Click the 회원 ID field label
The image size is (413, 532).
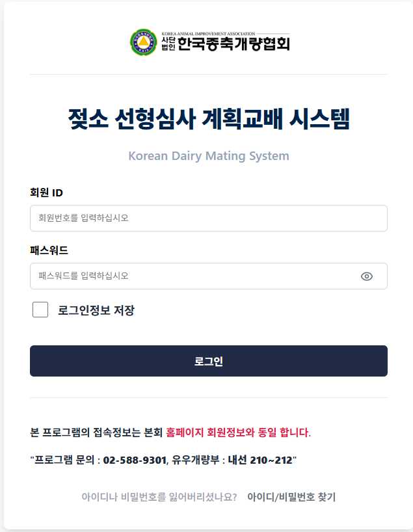[46, 192]
